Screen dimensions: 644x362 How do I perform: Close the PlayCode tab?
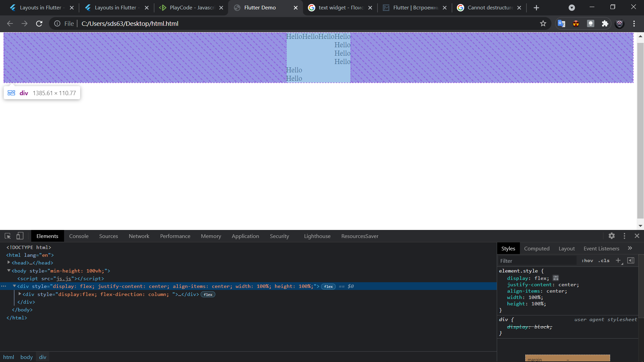(x=221, y=8)
